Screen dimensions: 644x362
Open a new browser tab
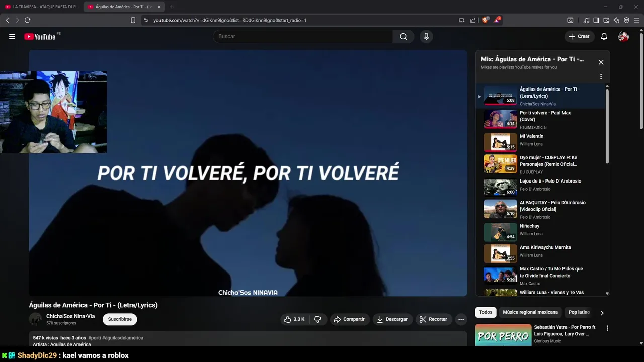[172, 7]
